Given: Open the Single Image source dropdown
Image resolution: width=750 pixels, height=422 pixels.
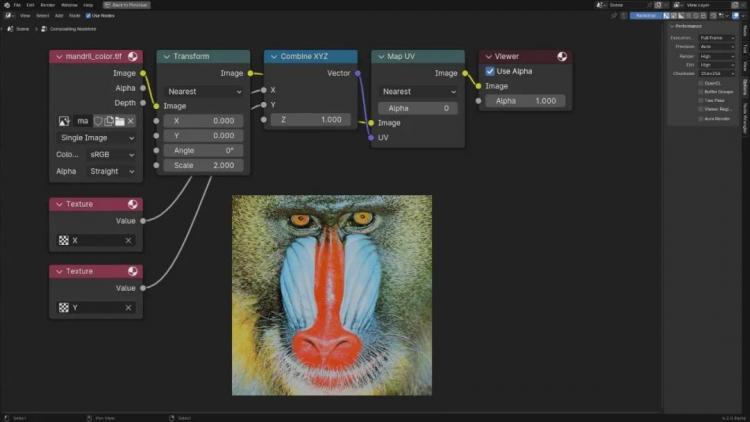Looking at the screenshot, I should click(97, 138).
